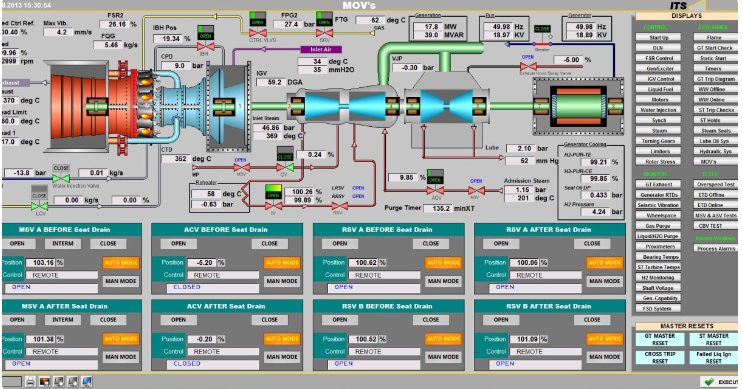Click ST MASTER RESET button
Viewport: 742px width, 389px height.
pyautogui.click(x=714, y=339)
